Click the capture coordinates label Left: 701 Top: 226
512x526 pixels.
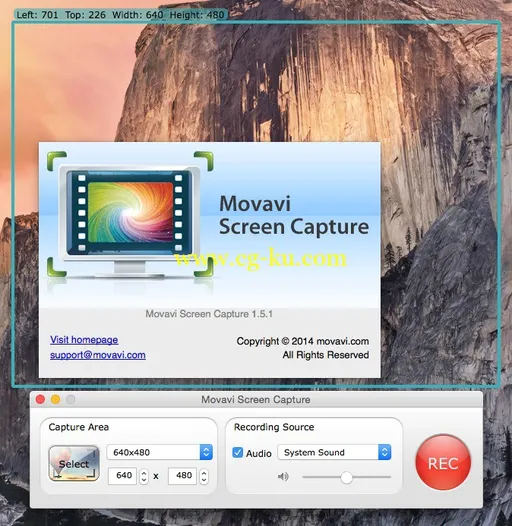click(120, 15)
